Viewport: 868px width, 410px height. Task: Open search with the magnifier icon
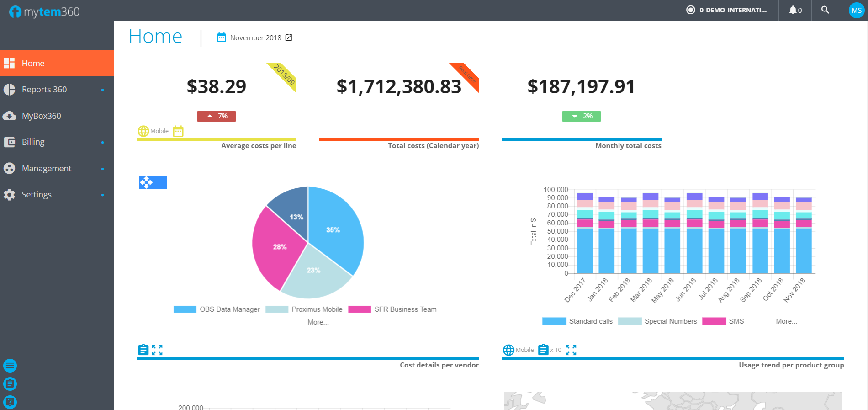825,10
